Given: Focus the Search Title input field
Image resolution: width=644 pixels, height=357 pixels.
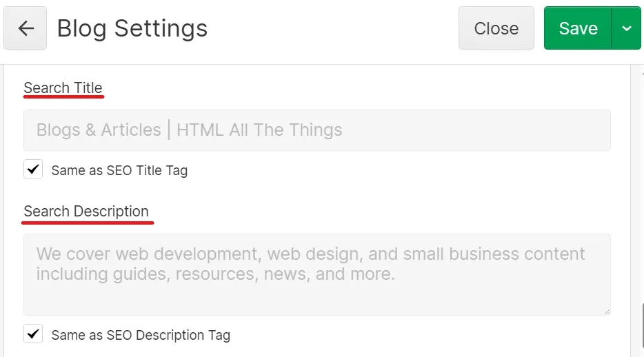Looking at the screenshot, I should click(316, 130).
